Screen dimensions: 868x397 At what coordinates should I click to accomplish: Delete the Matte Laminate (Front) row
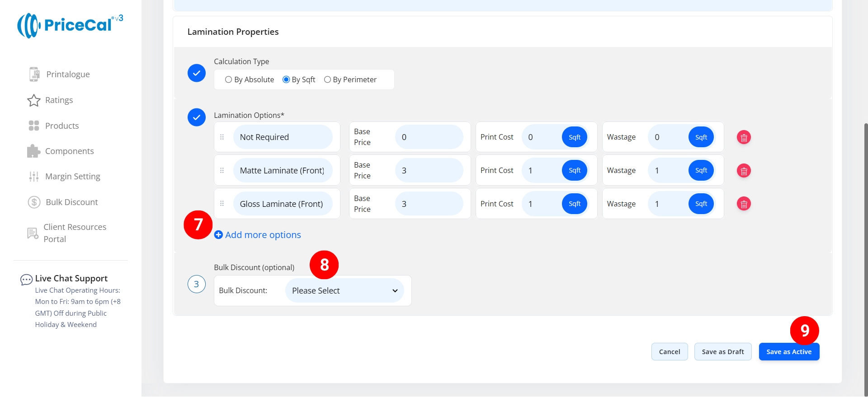click(x=744, y=171)
